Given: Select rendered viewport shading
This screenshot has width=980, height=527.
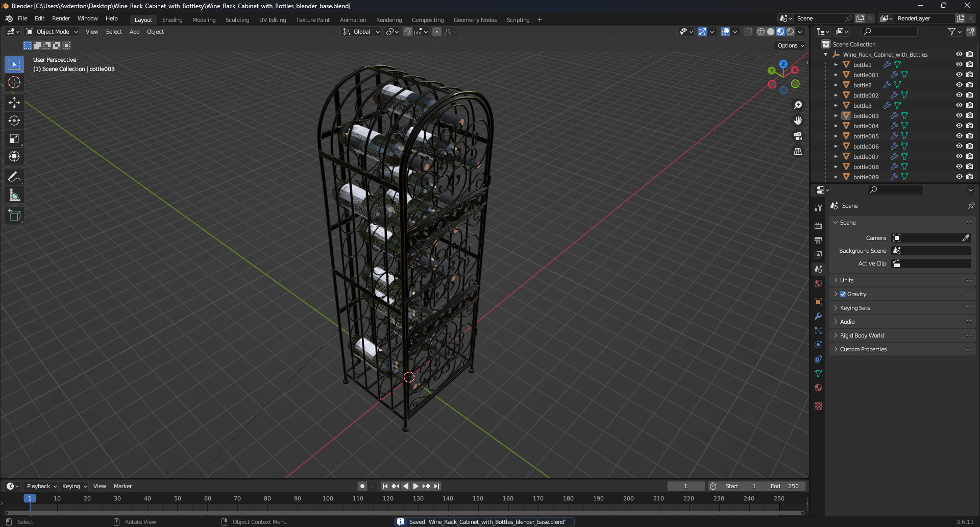Looking at the screenshot, I should click(x=790, y=32).
